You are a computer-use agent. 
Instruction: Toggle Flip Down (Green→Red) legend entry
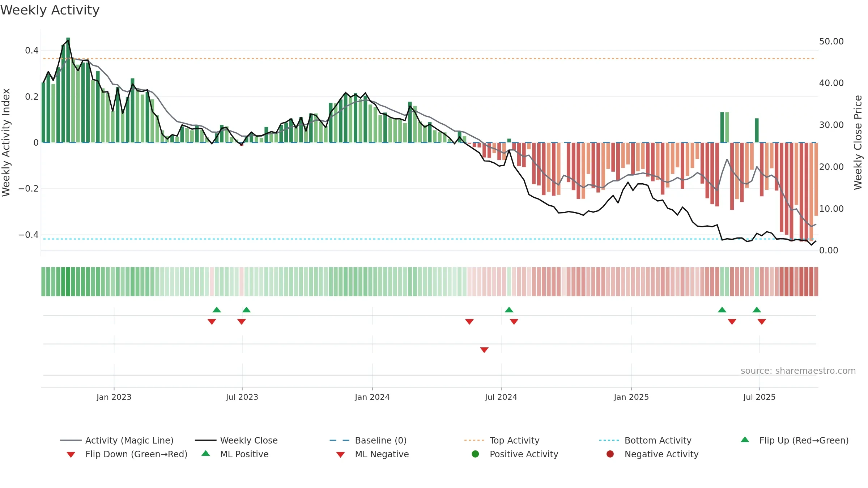click(x=127, y=454)
